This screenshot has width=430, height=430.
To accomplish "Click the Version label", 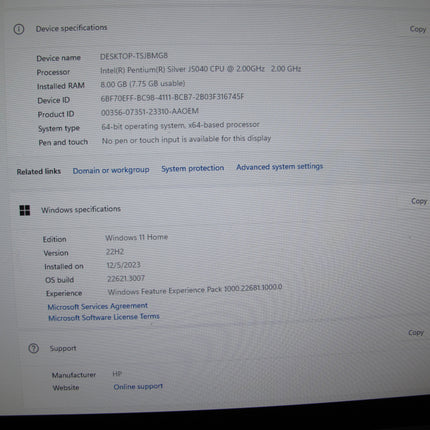I will click(56, 253).
